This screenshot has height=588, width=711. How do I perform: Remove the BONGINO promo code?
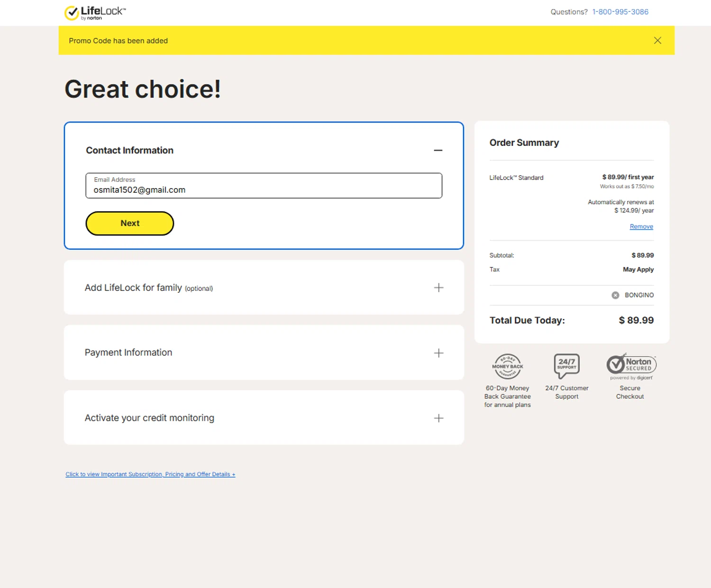[x=615, y=295]
